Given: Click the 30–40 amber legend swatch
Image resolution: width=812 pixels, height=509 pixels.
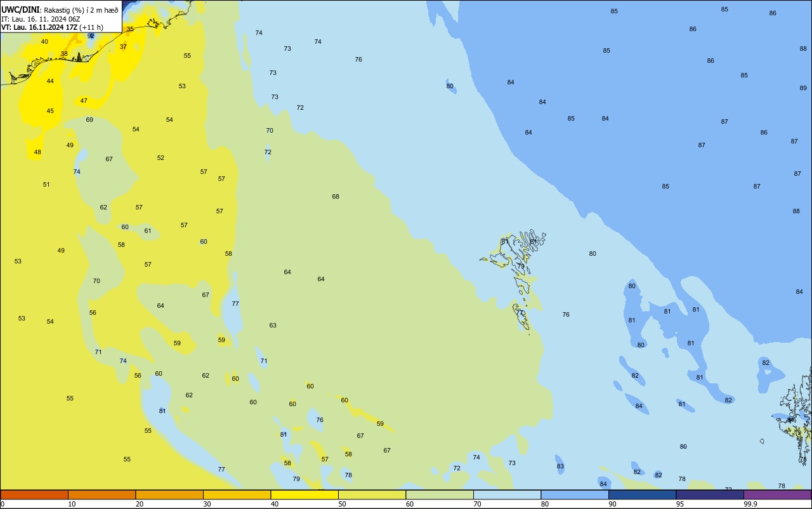Looking at the screenshot, I should pyautogui.click(x=237, y=494).
